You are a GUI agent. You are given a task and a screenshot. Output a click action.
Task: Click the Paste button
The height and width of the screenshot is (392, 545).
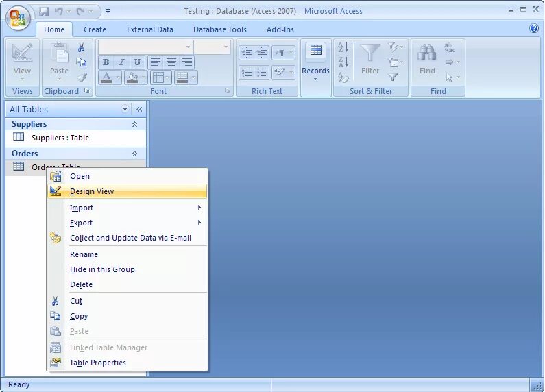point(59,62)
